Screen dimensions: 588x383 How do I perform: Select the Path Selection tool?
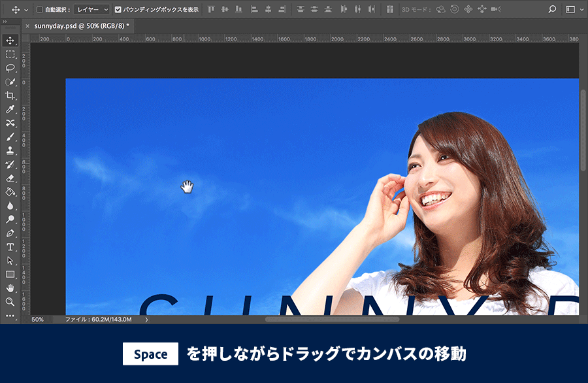tap(10, 260)
